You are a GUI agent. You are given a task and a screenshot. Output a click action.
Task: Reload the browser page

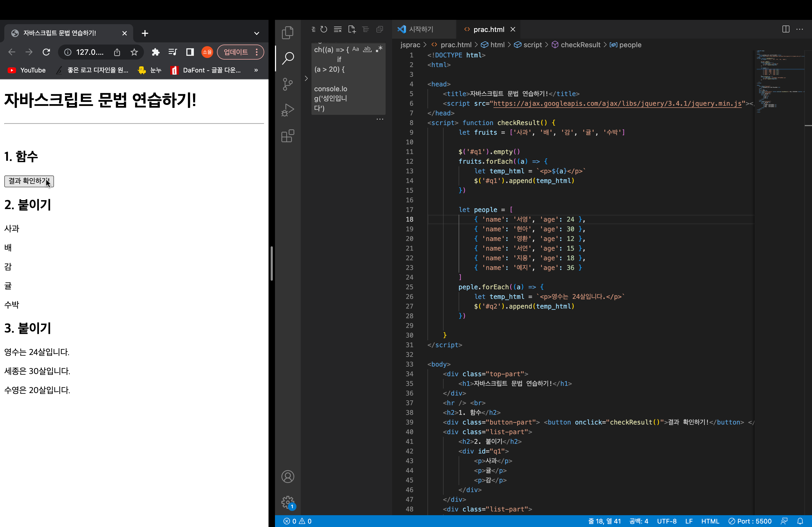[46, 52]
